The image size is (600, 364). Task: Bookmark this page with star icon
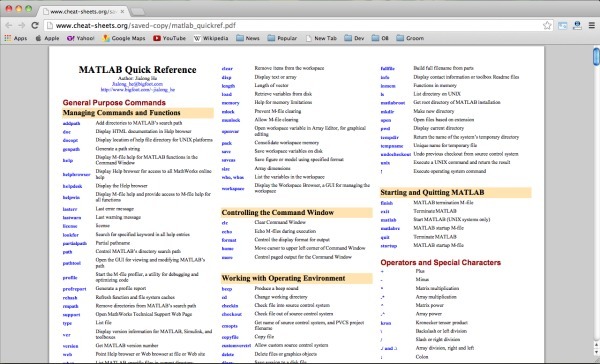547,26
